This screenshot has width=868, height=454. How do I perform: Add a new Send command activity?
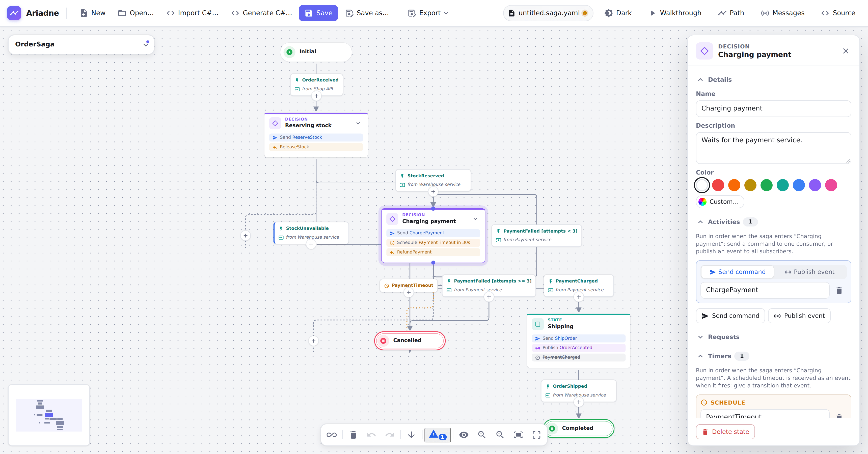(730, 316)
